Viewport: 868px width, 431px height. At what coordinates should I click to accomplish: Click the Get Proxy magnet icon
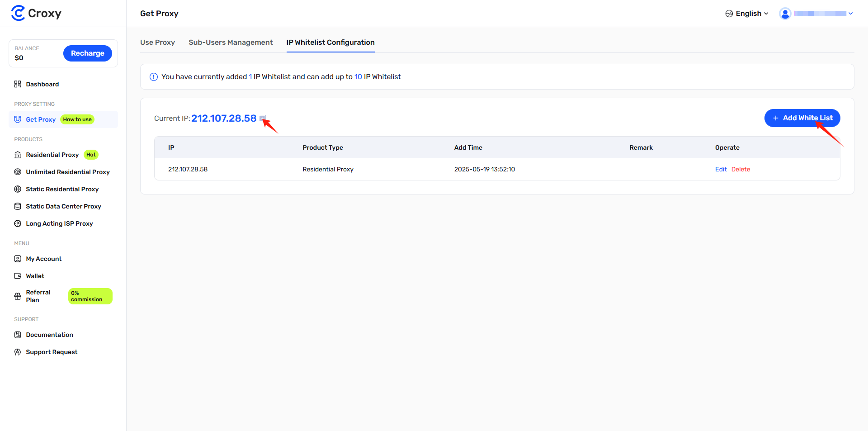[18, 119]
